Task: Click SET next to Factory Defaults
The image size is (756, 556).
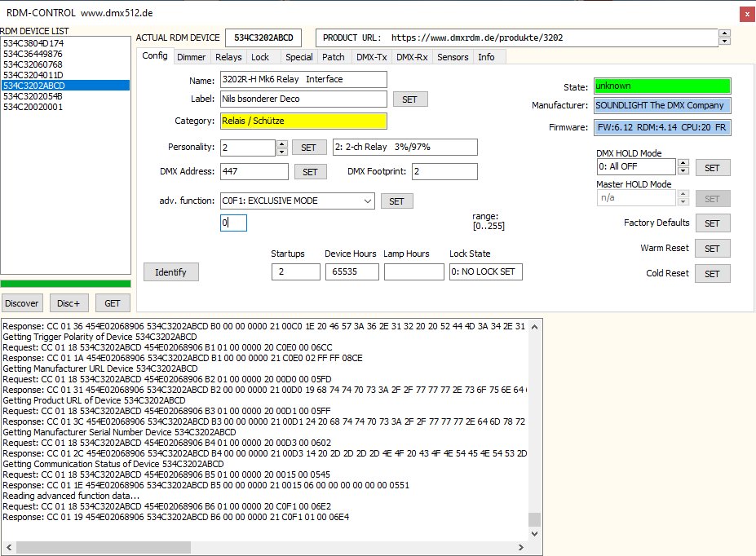Action: [712, 223]
